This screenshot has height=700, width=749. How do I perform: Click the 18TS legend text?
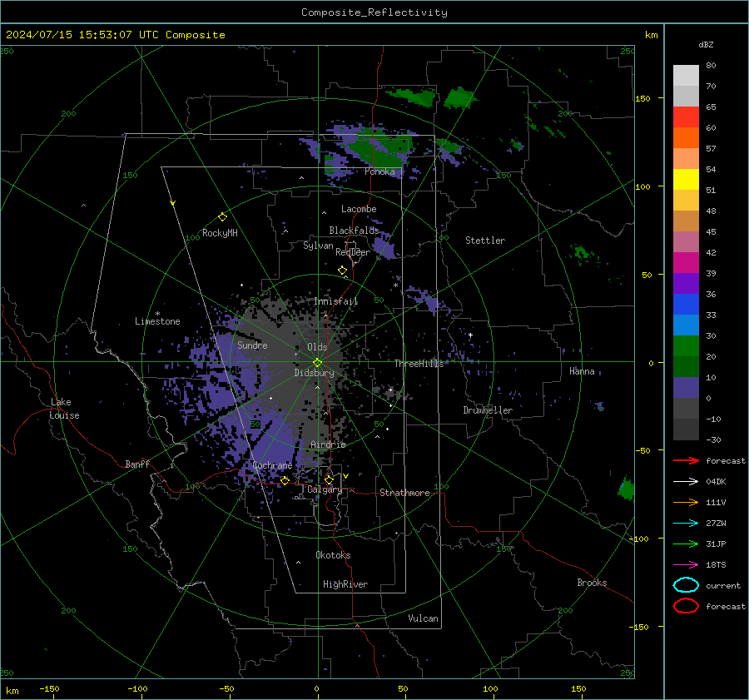point(716,565)
